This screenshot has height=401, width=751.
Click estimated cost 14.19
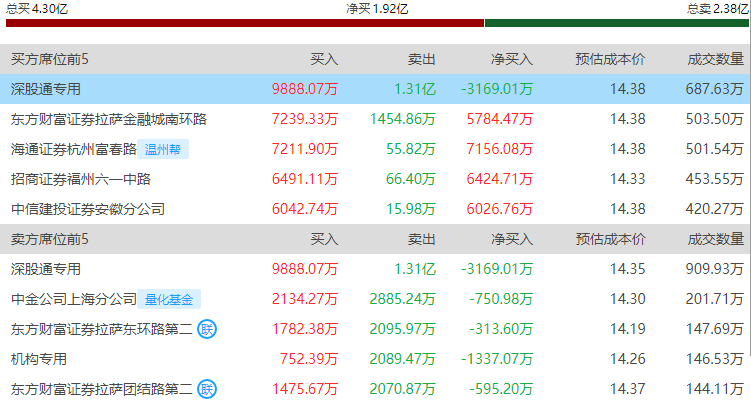tap(627, 329)
